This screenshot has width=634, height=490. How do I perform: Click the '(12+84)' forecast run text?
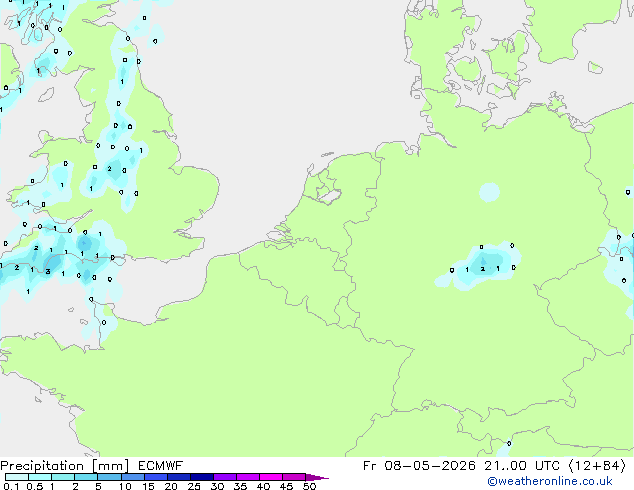tap(597, 466)
